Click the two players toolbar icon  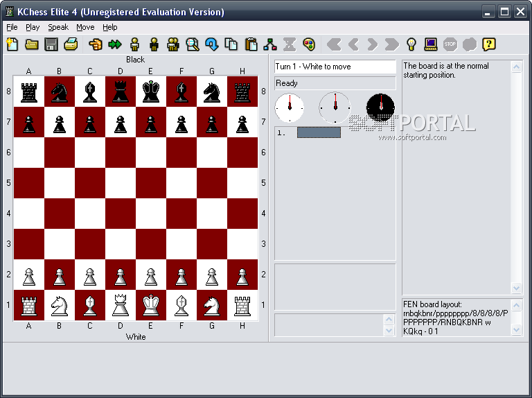tap(173, 44)
